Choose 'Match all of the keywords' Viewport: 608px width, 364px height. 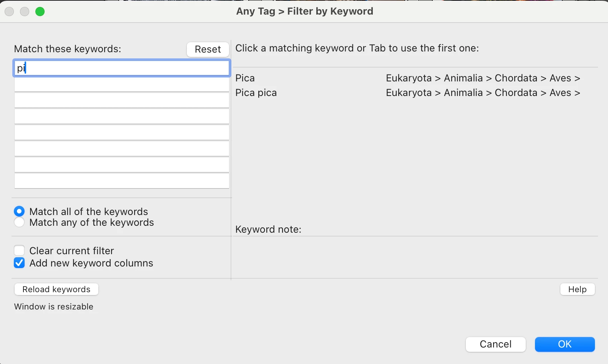(19, 211)
